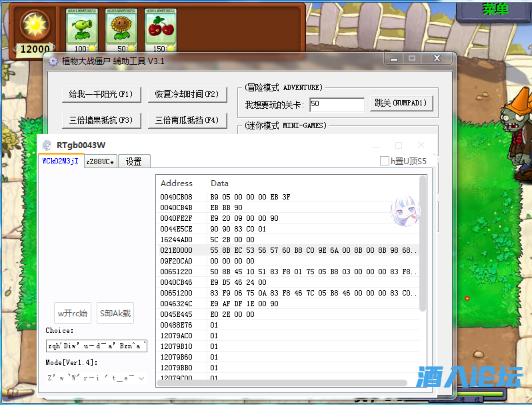This screenshot has width=532, height=405.
Task: Select row with address 0040CB08
Action: (289, 197)
